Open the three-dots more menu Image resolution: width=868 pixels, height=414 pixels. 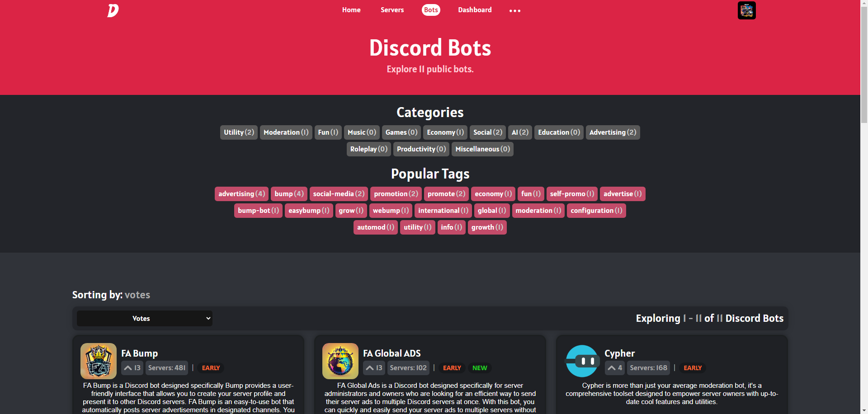(x=515, y=10)
